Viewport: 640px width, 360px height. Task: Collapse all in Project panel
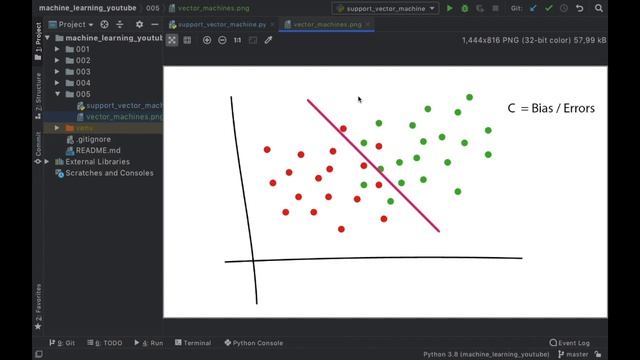[120, 24]
